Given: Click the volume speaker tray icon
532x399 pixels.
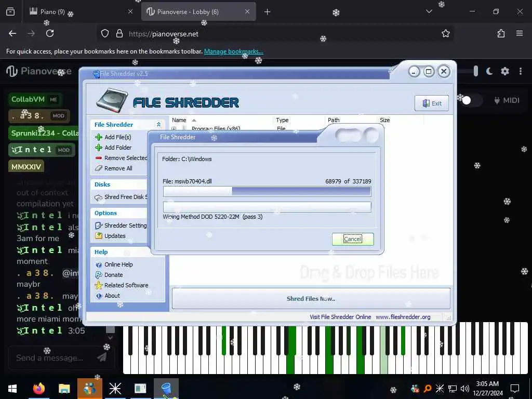Looking at the screenshot, I should (x=464, y=389).
